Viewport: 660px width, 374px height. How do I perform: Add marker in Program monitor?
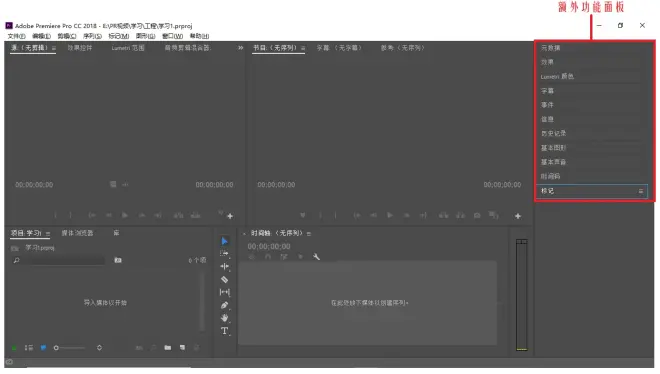(302, 215)
